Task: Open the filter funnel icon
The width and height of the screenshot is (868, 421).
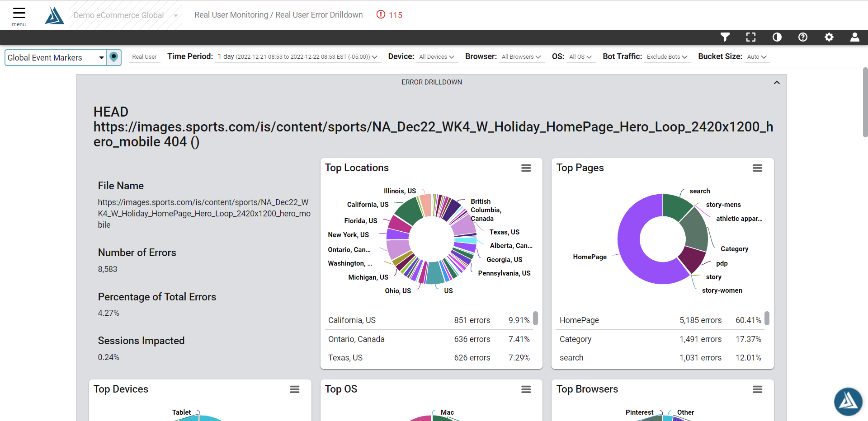Action: click(x=725, y=37)
